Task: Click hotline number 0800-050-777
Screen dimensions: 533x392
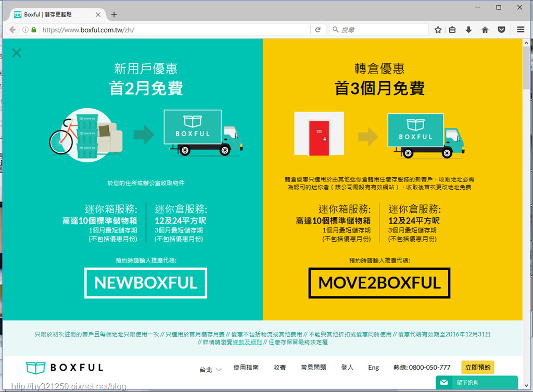Action: point(429,368)
